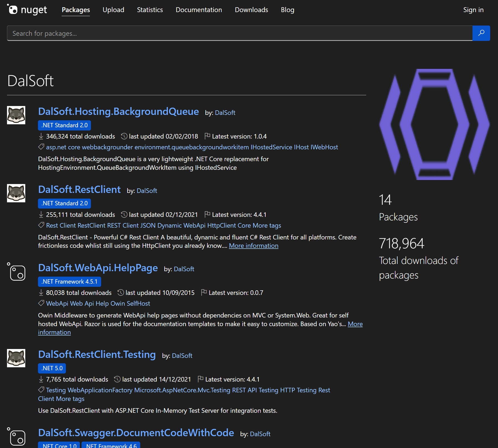Click the download arrow beside 346,324 total downloads
This screenshot has height=448, width=498.
click(x=41, y=136)
